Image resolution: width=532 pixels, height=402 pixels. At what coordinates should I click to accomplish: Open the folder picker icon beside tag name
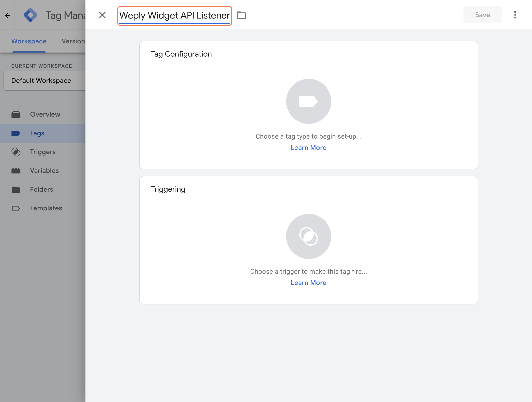click(241, 15)
